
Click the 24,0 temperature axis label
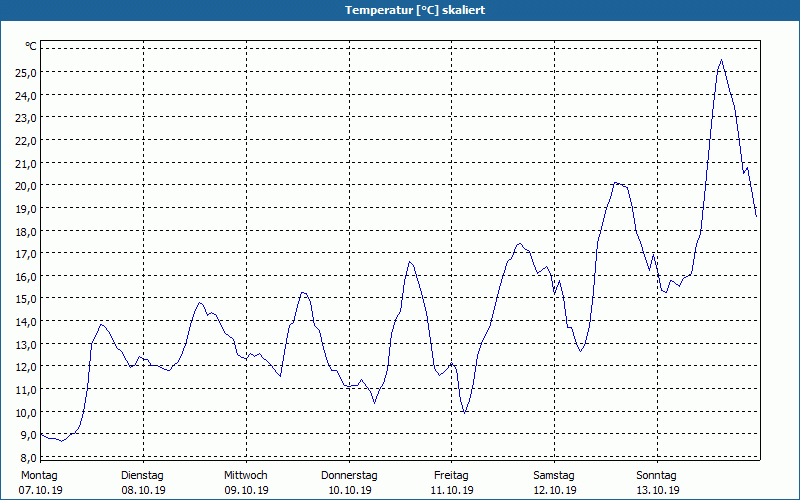(x=26, y=95)
